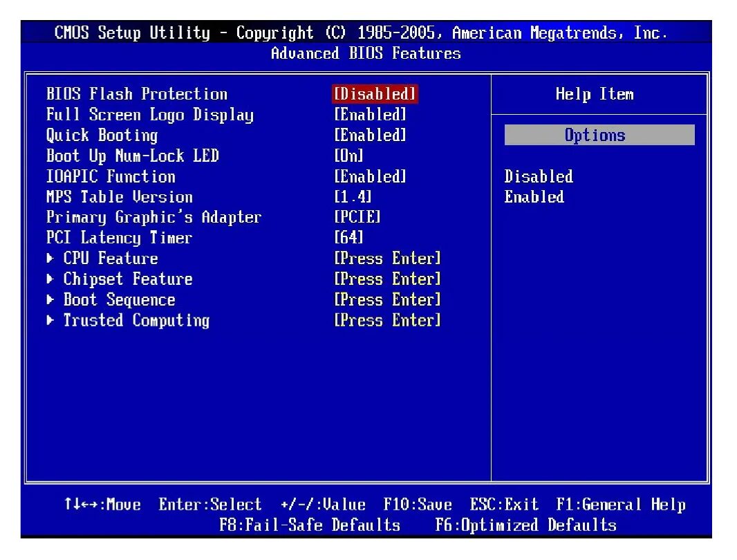Open the Chipset Feature menu item

coord(129,279)
